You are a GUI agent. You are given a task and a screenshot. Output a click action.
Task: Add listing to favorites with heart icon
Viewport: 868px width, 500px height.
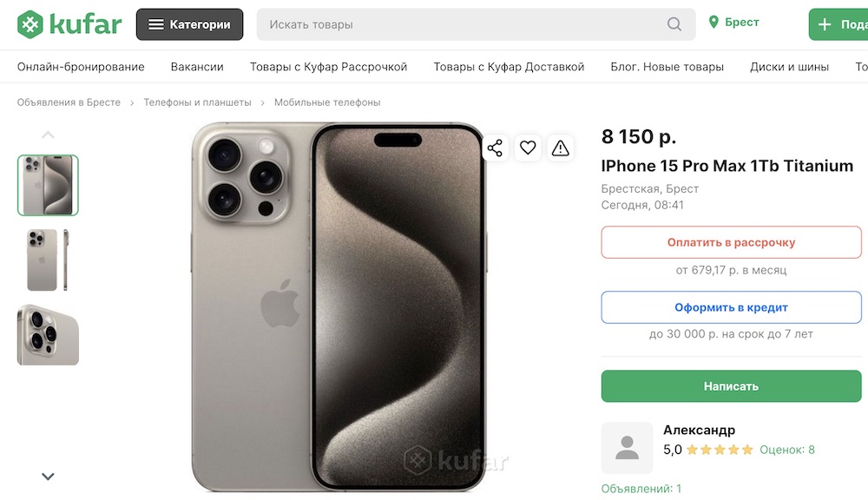point(528,148)
